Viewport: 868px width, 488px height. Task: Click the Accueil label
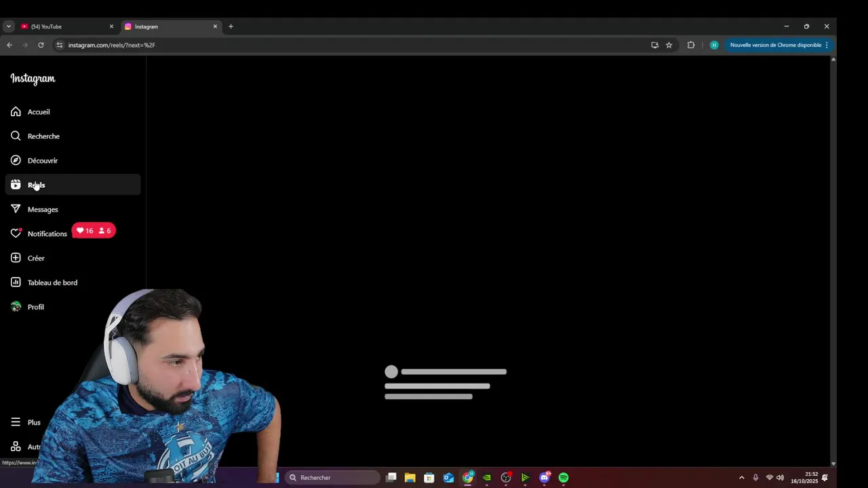point(39,112)
